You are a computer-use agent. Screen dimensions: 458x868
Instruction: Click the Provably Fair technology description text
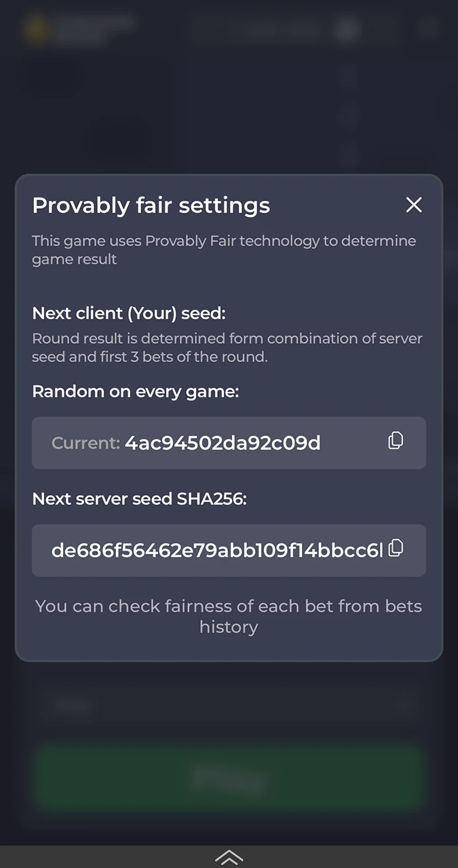pyautogui.click(x=224, y=250)
